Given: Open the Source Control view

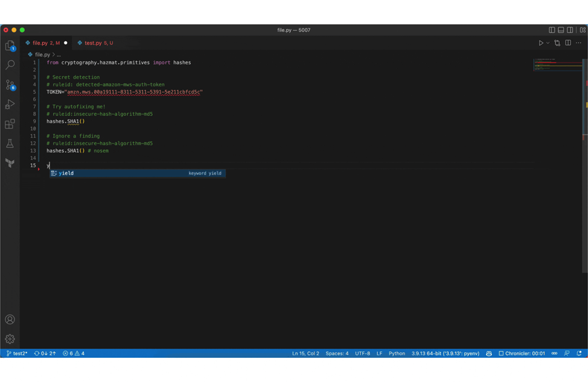Looking at the screenshot, I should (10, 84).
